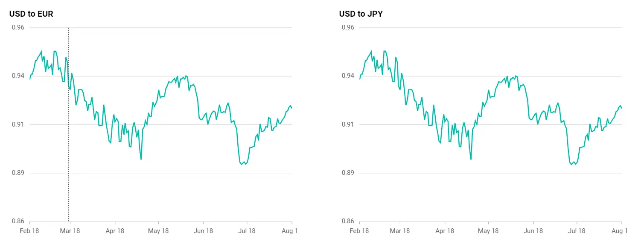644x251 pixels.
Task: Select Jun 18 label on EUR chart axis
Action: pos(203,231)
